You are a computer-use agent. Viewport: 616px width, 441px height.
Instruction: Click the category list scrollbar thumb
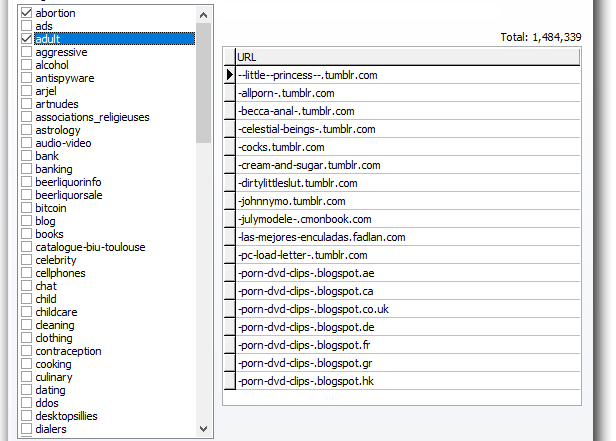coord(204,82)
